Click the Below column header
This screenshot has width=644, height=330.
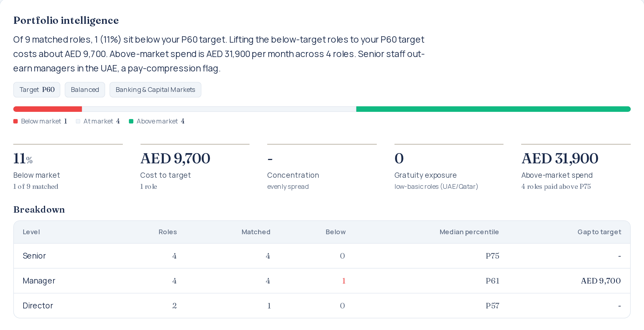pyautogui.click(x=336, y=232)
